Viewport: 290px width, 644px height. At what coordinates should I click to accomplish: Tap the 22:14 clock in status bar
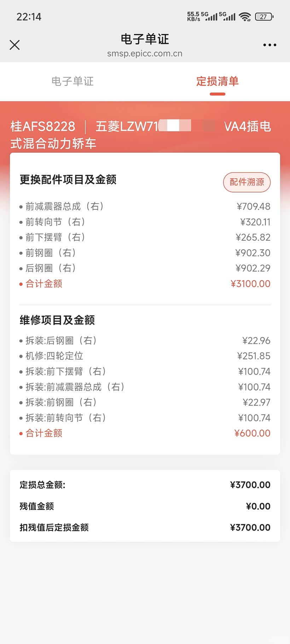29,17
